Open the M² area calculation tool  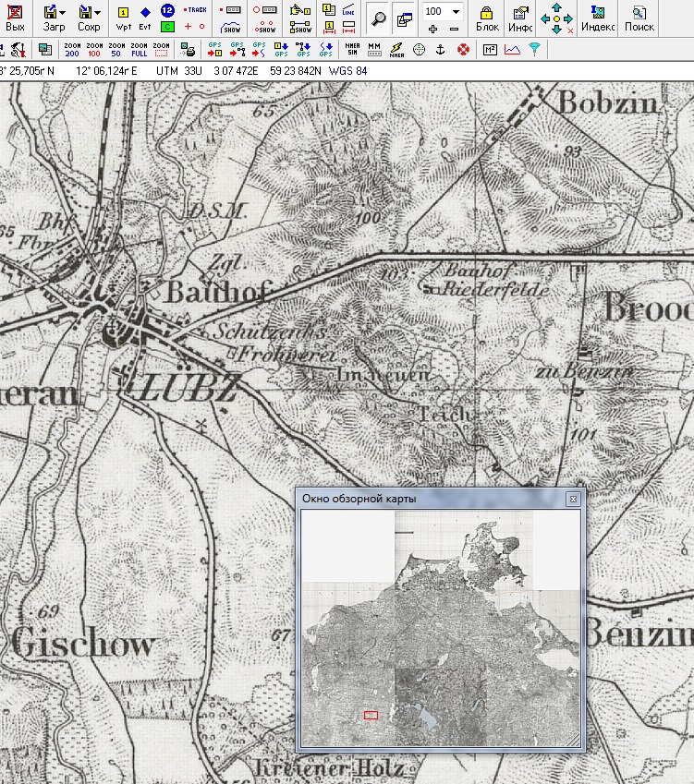(489, 49)
